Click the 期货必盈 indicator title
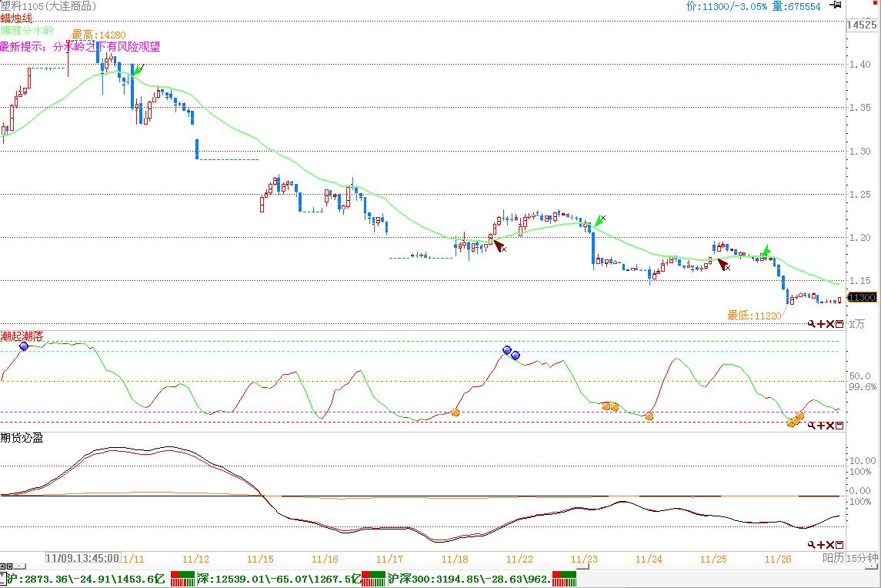 22,438
